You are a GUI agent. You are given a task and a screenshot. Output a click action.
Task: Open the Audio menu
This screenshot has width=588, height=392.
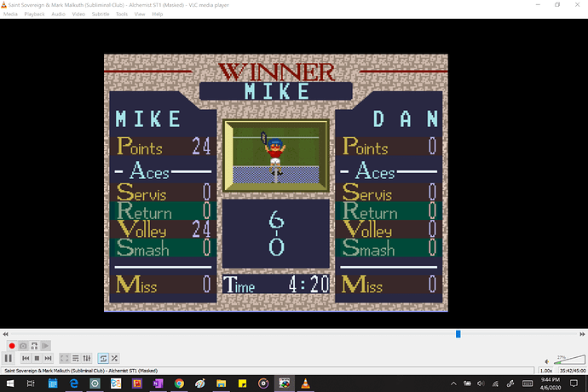pyautogui.click(x=58, y=14)
